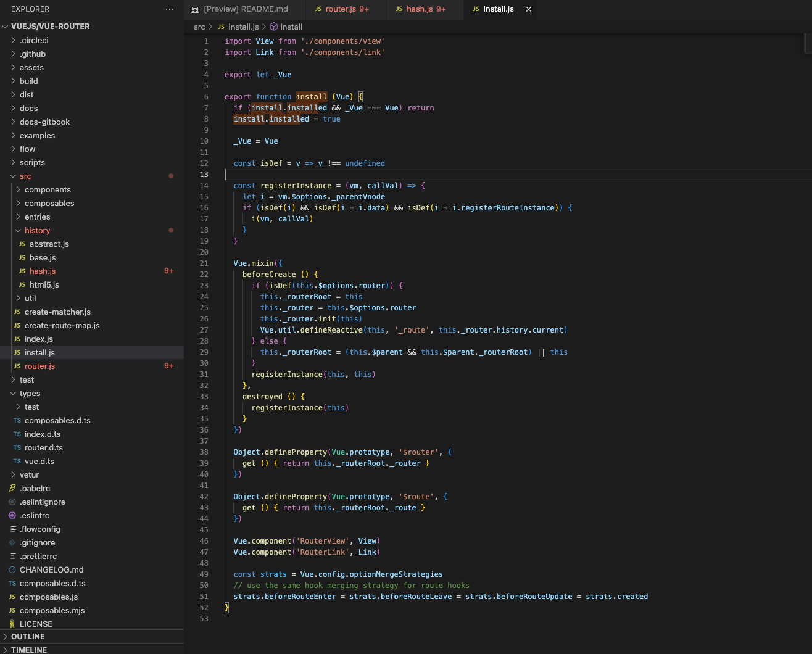Viewport: 812px width, 654px height.
Task: Click 'strats.created' on line 51
Action: [x=617, y=597]
